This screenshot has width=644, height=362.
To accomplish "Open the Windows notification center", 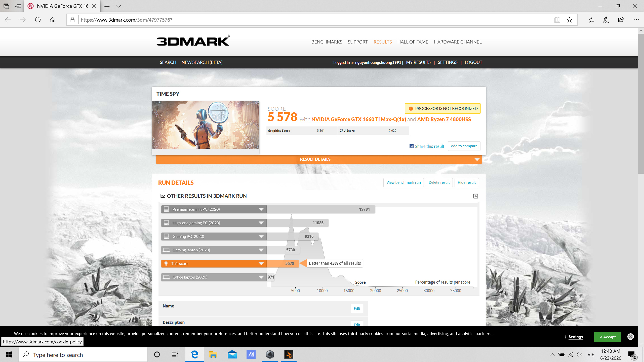I will [x=632, y=355].
